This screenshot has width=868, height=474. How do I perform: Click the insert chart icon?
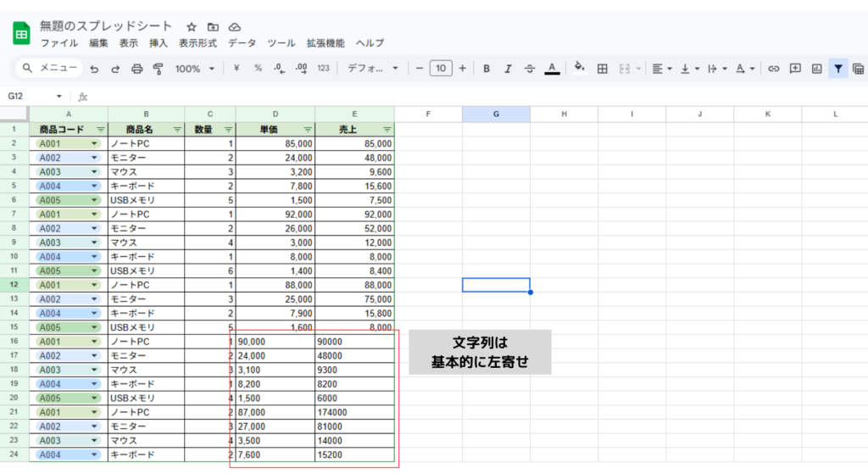tap(816, 69)
